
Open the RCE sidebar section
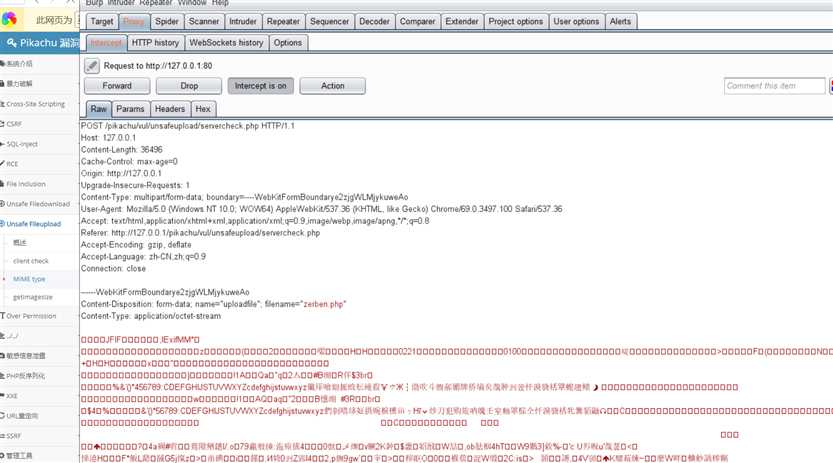click(x=12, y=164)
